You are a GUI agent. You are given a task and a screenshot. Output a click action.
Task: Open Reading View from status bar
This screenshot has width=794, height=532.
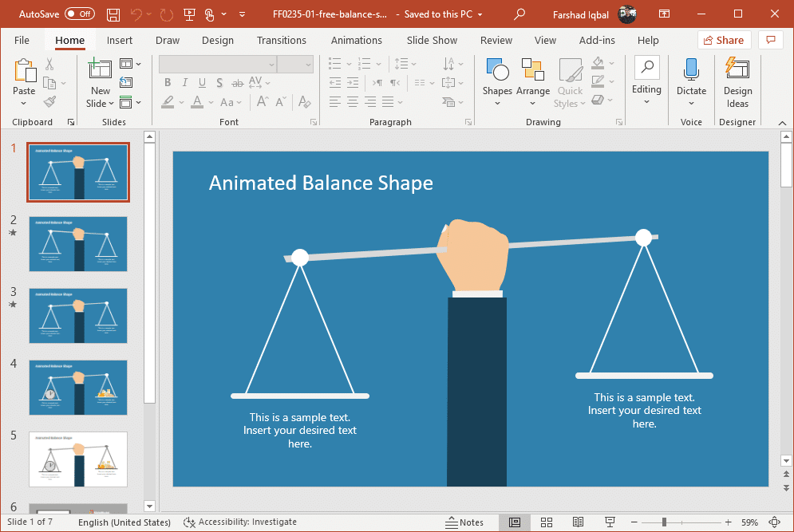[579, 522]
